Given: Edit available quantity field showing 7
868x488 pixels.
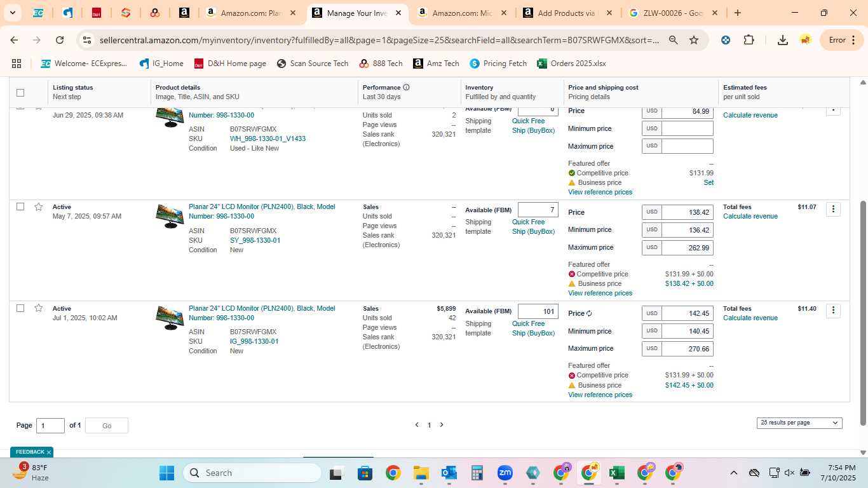Looking at the screenshot, I should pos(538,210).
